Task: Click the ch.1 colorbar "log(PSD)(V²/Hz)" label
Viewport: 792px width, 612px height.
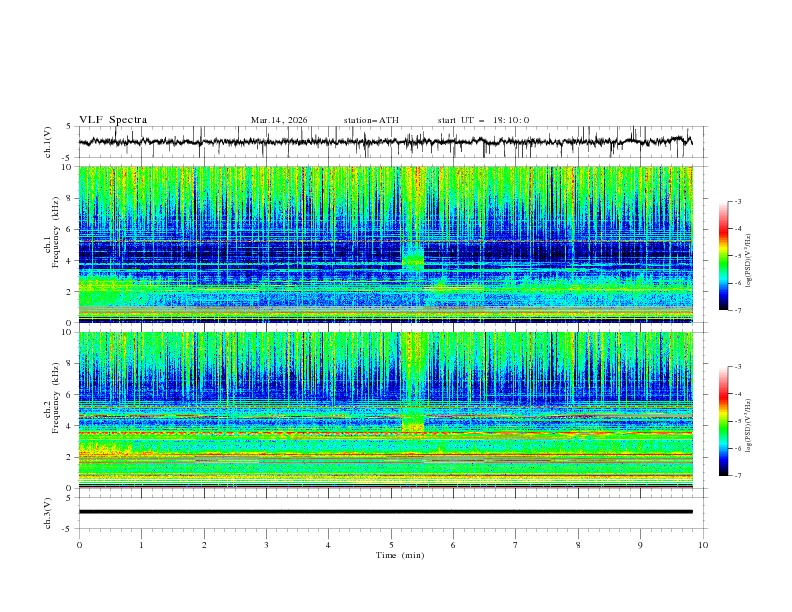Action: tap(748, 261)
